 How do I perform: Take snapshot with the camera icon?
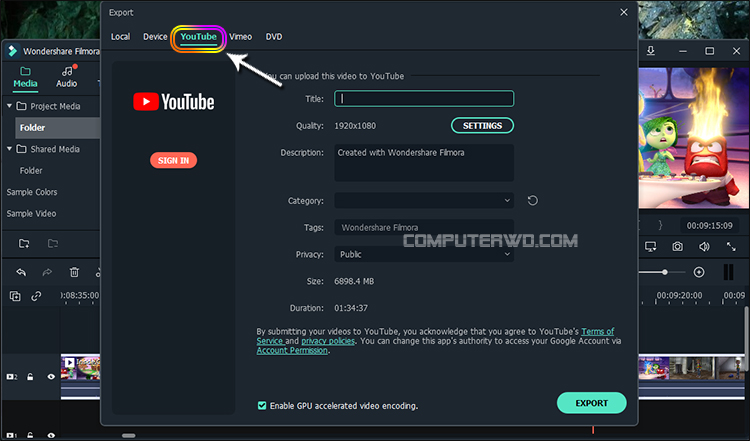click(677, 246)
